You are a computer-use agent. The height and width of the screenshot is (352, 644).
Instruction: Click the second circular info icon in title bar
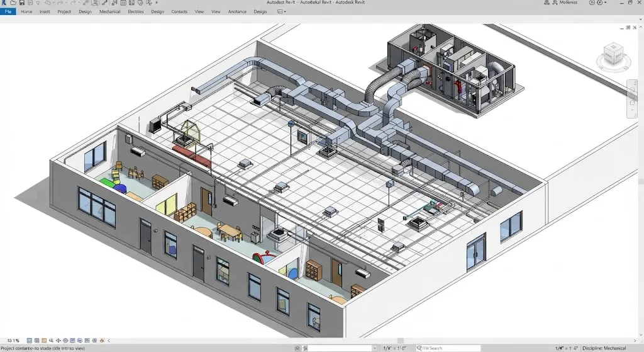[599, 3]
